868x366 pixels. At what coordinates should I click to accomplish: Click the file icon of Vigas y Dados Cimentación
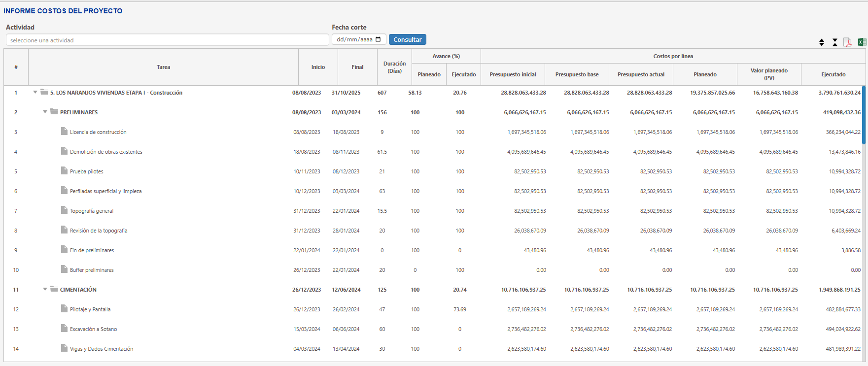[x=64, y=348]
